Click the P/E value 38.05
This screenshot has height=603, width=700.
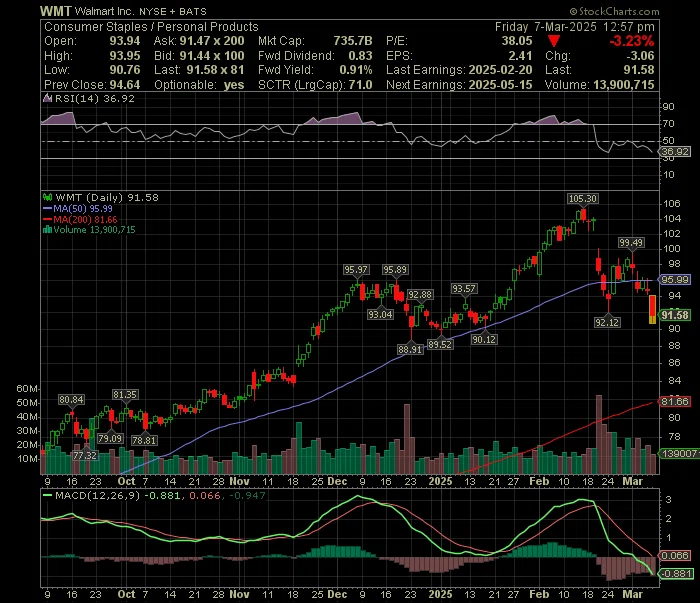click(x=517, y=41)
